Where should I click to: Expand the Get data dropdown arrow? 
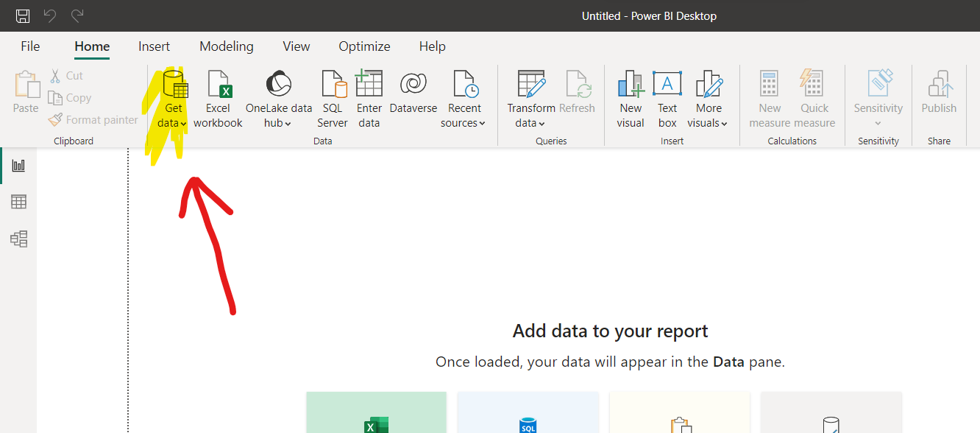pos(183,124)
